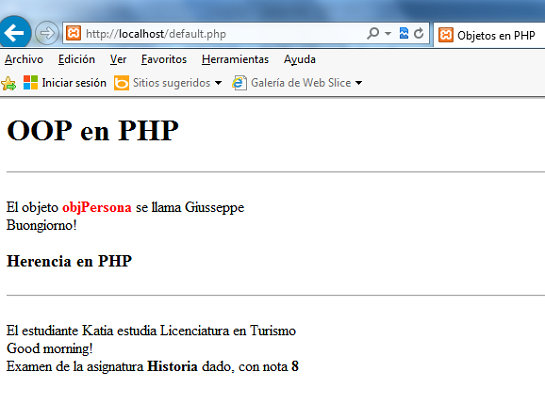Click the localhost/default.php URL field

pyautogui.click(x=222, y=34)
